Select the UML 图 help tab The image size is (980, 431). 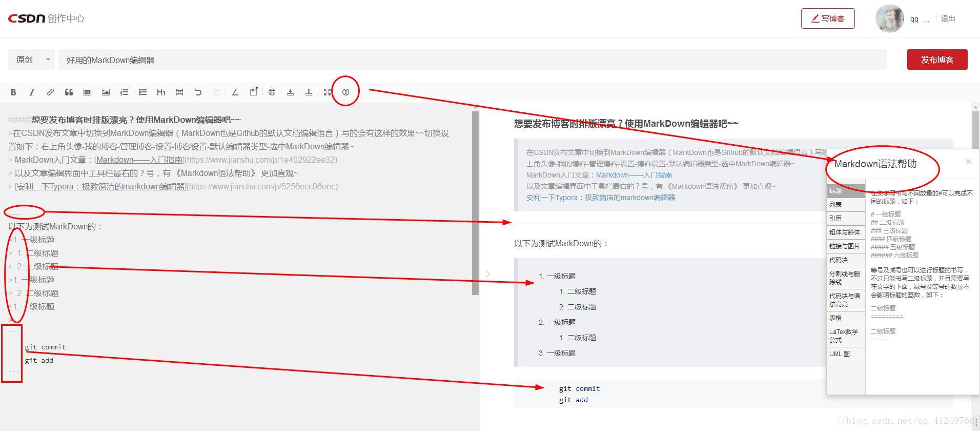tap(846, 354)
